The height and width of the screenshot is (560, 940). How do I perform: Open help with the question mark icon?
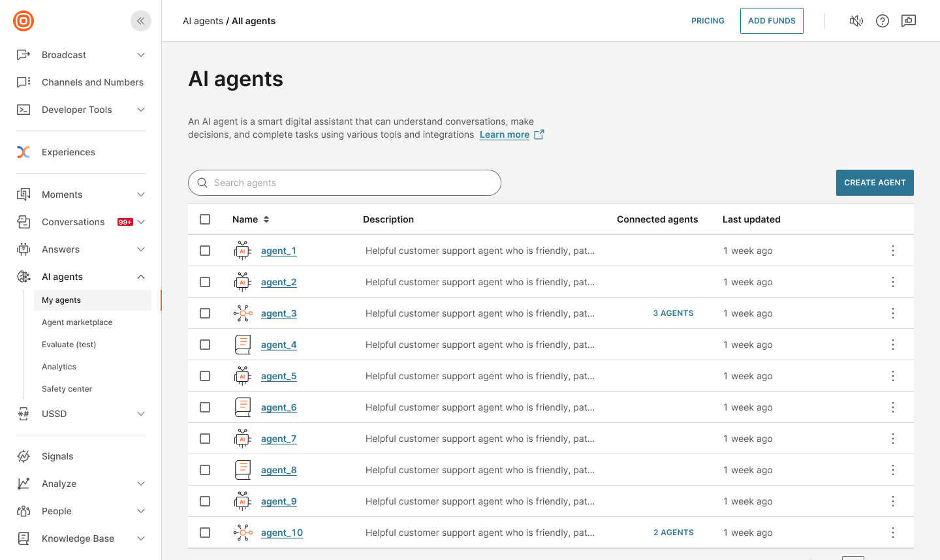point(882,20)
